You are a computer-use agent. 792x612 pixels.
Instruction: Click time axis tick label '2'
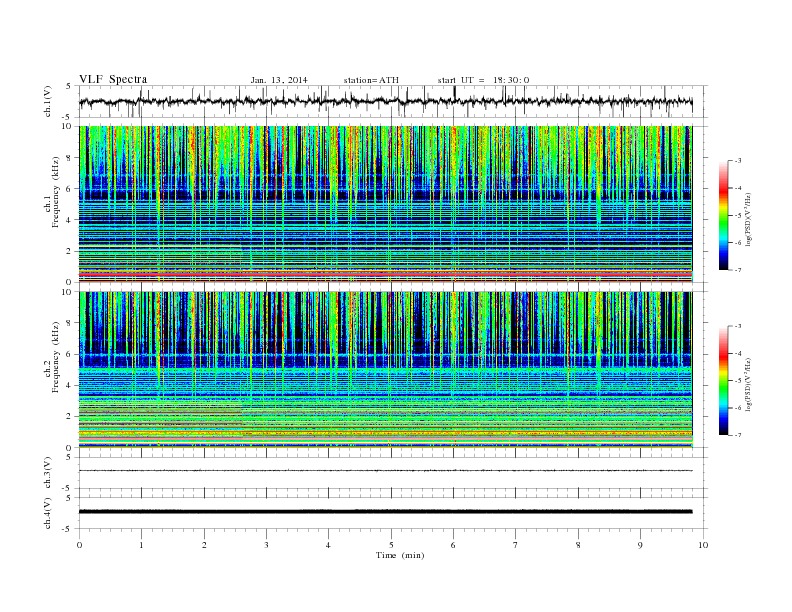pyautogui.click(x=204, y=545)
